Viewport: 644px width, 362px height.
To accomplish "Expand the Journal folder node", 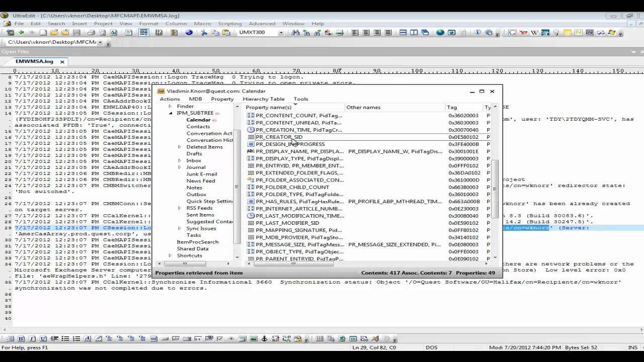I will (180, 167).
